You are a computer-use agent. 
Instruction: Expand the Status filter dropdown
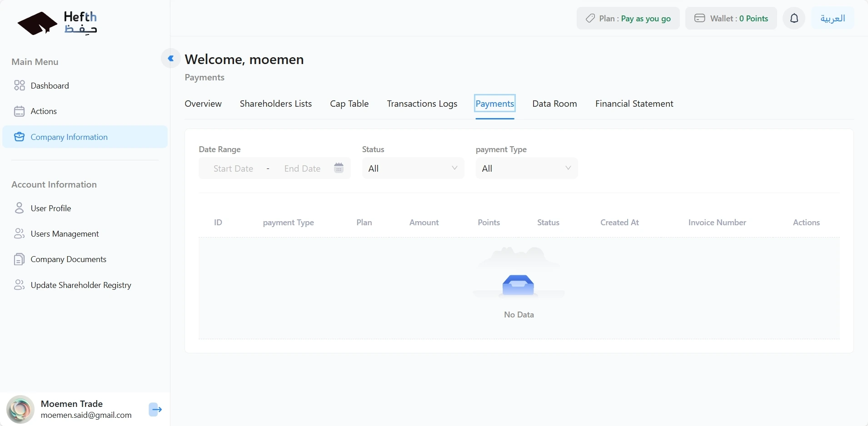[413, 168]
